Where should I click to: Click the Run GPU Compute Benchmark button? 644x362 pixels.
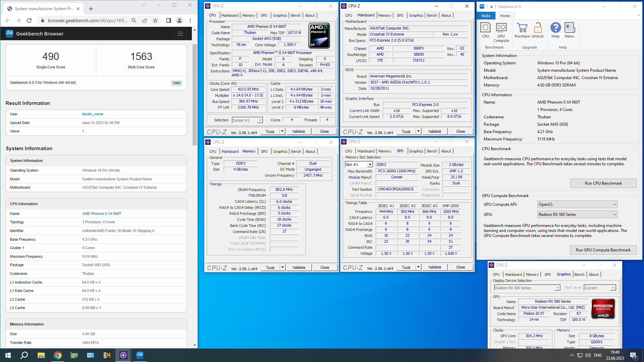pos(603,250)
